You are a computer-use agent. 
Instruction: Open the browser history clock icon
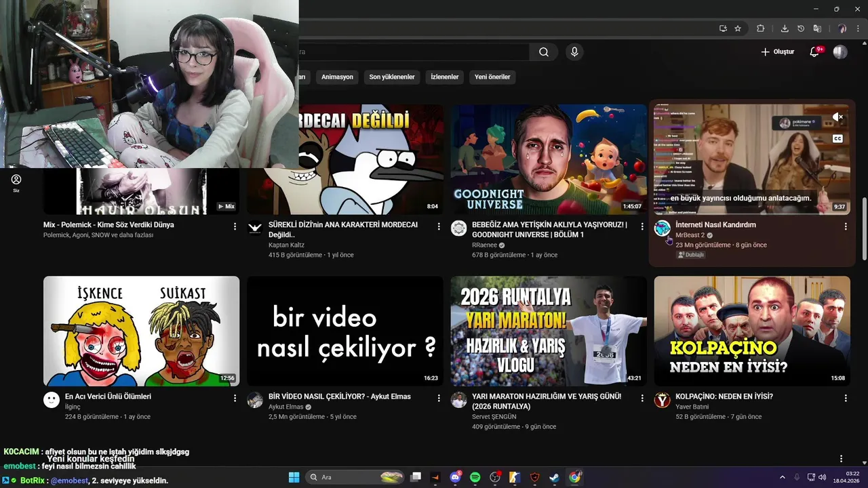click(801, 28)
